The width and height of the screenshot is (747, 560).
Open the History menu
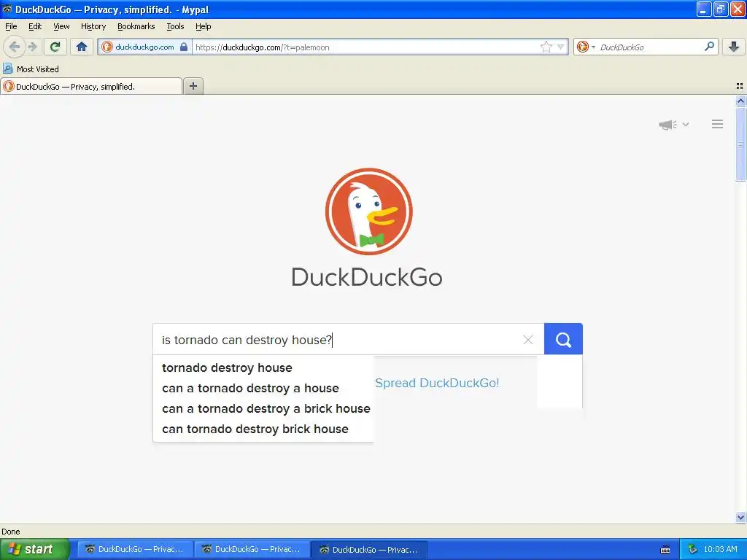point(93,26)
